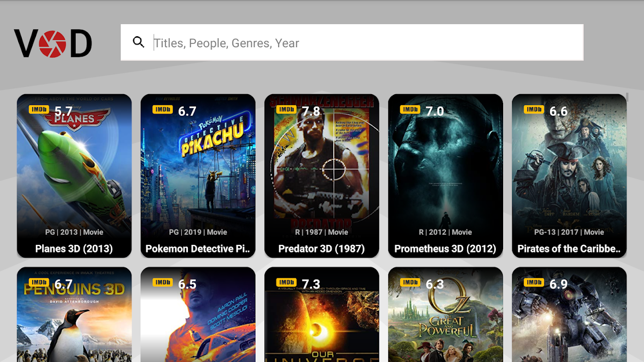Click the Planes 3D (2013) title text
Image resolution: width=644 pixels, height=362 pixels.
pyautogui.click(x=74, y=248)
